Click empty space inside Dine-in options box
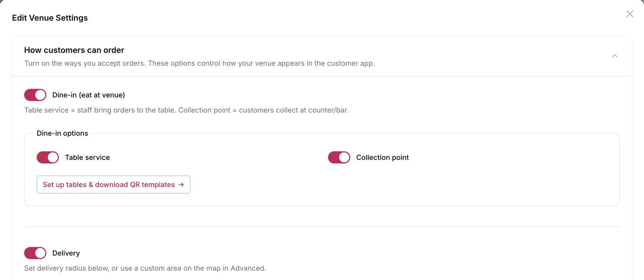644x280 pixels. click(x=402, y=185)
